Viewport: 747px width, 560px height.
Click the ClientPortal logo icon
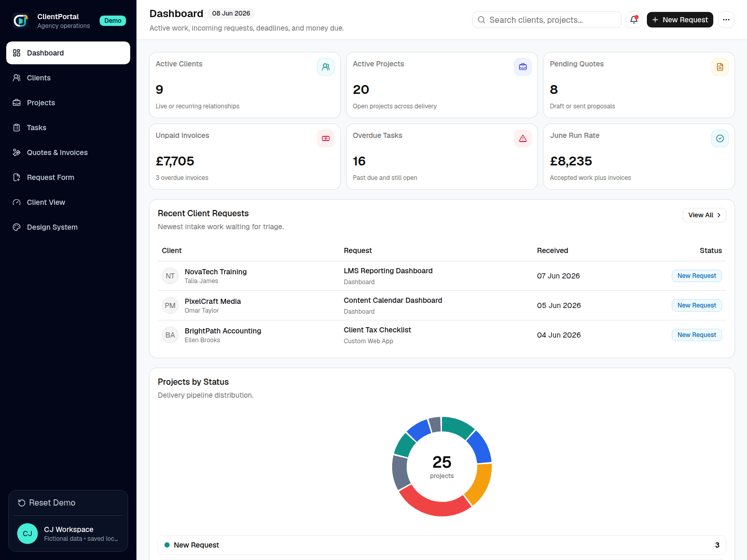[x=20, y=21]
